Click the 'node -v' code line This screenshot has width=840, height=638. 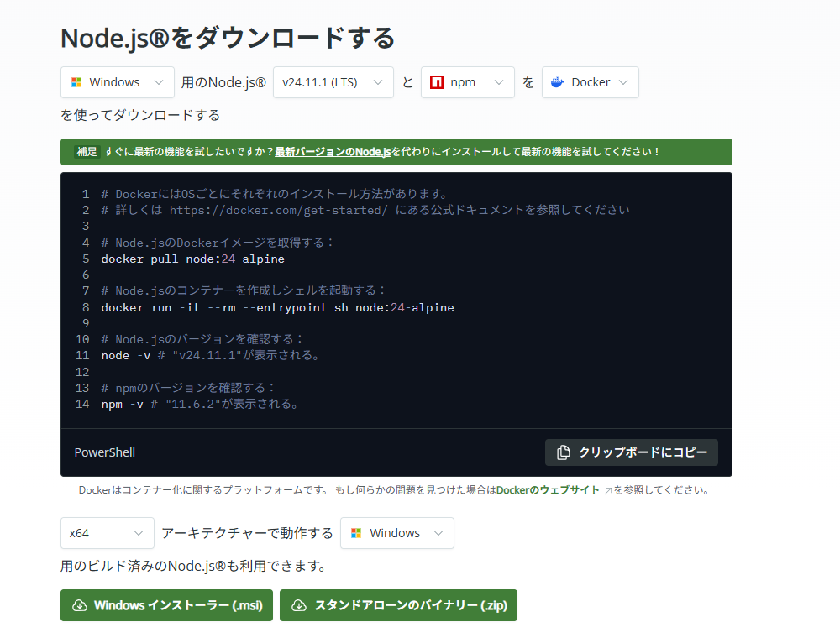tap(211, 355)
